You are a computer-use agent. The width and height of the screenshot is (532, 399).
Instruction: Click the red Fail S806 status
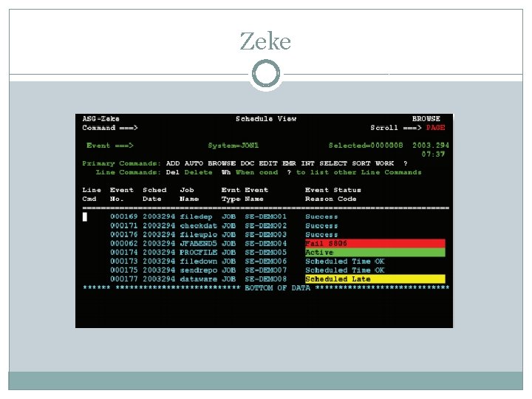(x=375, y=243)
